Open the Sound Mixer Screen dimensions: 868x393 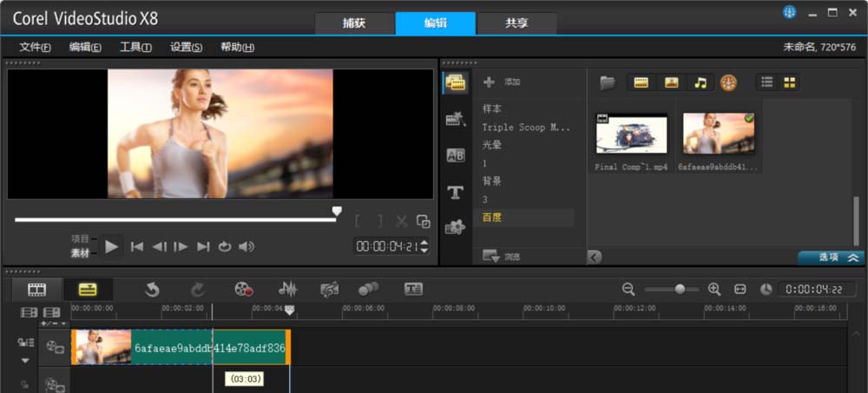(287, 289)
